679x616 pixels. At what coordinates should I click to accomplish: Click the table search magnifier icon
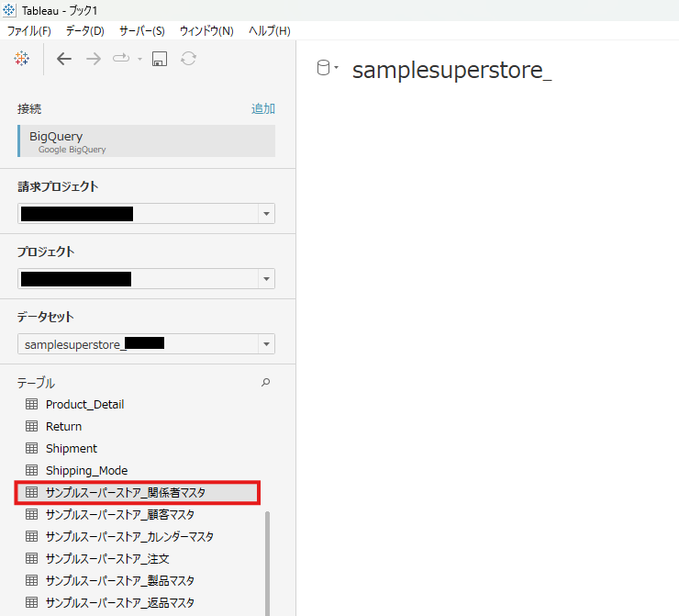pos(265,382)
